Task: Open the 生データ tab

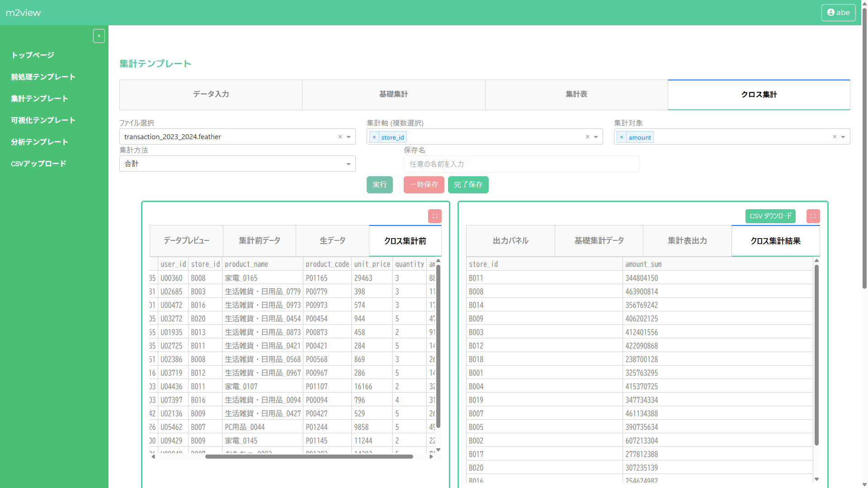Action: pyautogui.click(x=332, y=240)
